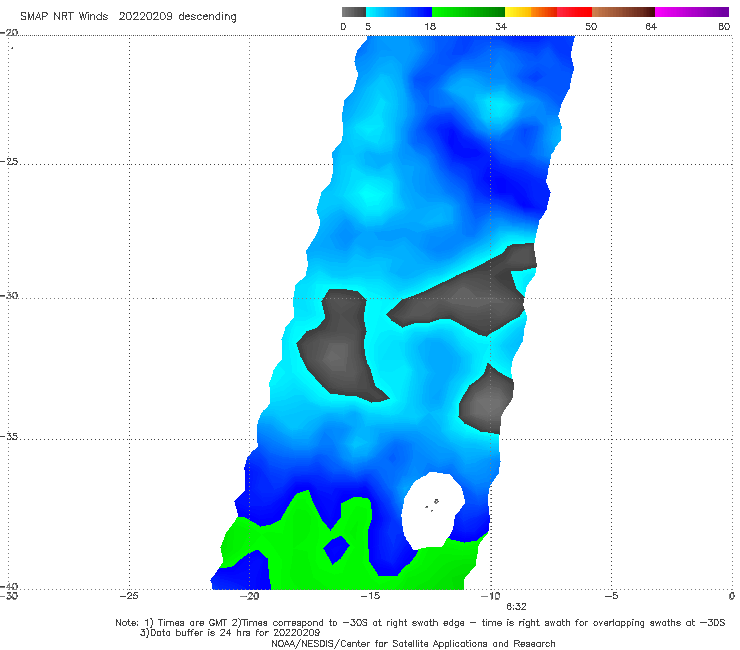Click the '18' label under the color bar
The image size is (740, 650).
[430, 27]
